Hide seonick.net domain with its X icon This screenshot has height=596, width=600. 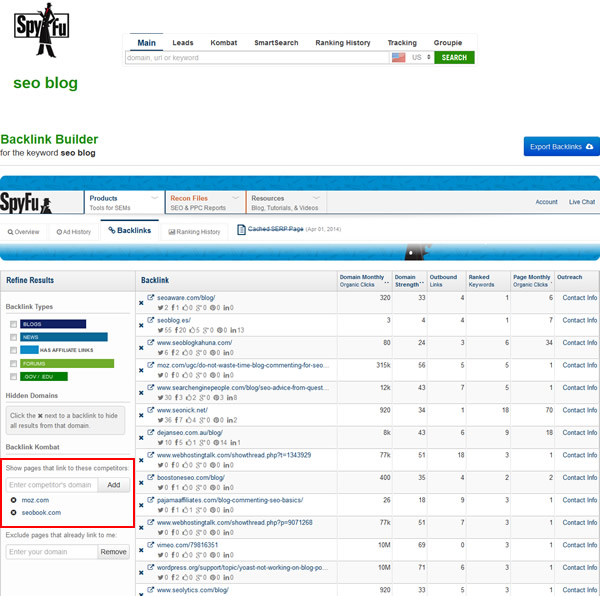pyautogui.click(x=141, y=415)
